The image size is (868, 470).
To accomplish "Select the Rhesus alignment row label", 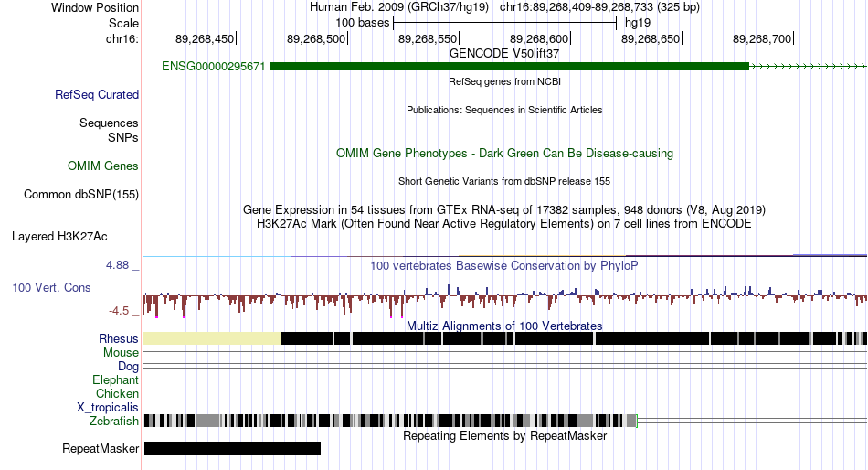I will pyautogui.click(x=119, y=338).
